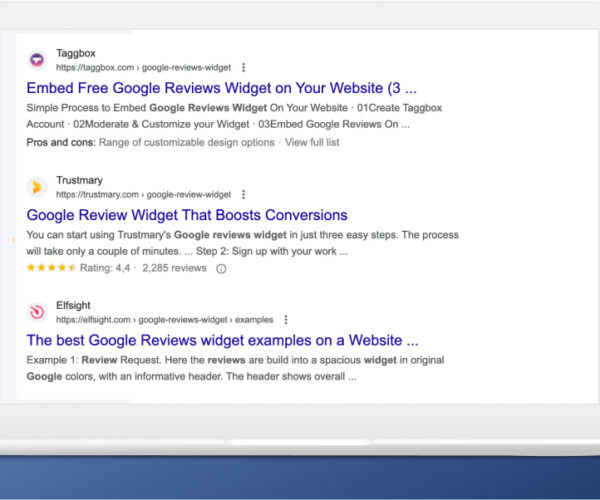
Task: Click 'Range of customizable design options' text
Action: (x=187, y=143)
